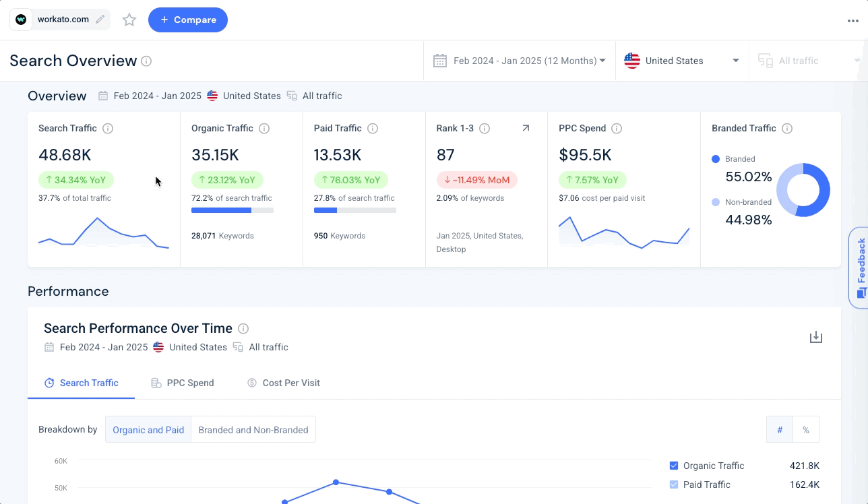Screen dimensions: 868x504
Task: Click the -11.49% MoM badge
Action: 477,180
